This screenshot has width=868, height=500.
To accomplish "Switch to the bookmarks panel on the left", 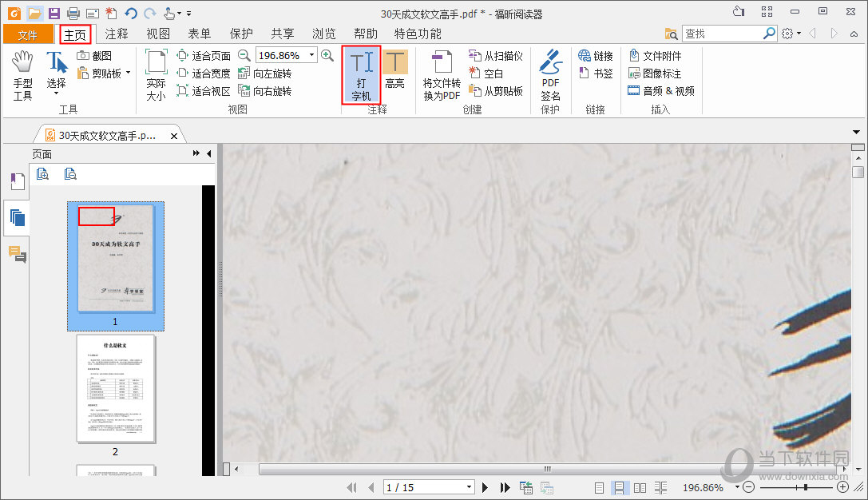I will click(18, 181).
